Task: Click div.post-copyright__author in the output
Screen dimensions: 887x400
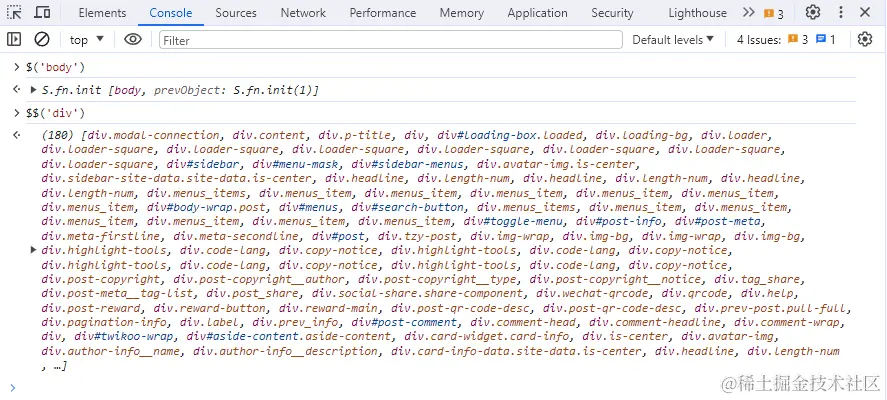Action: (259, 279)
